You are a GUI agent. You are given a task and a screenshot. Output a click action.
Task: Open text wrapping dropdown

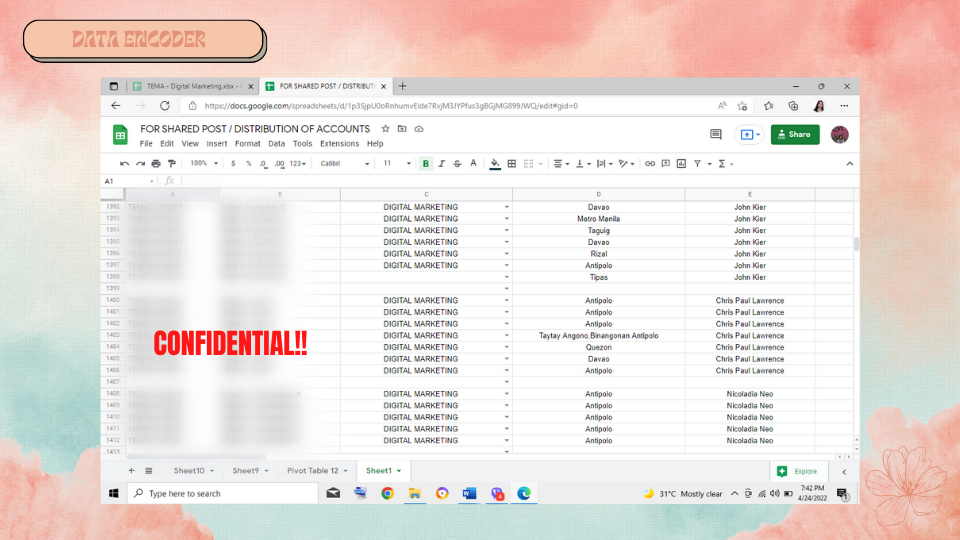tap(604, 163)
